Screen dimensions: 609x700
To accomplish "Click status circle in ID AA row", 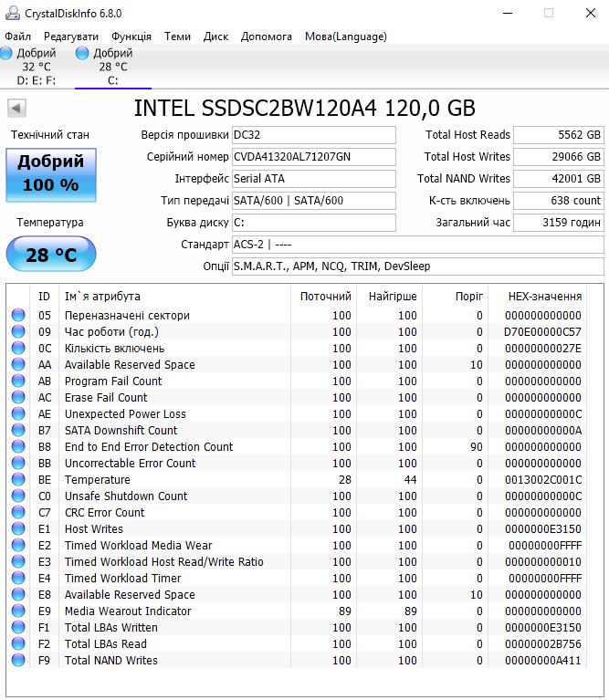I will 18,364.
